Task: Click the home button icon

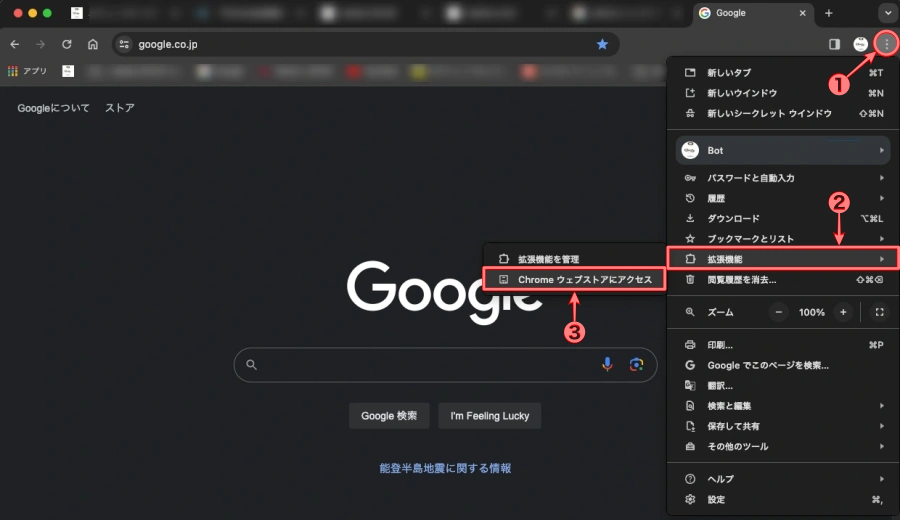Action: (x=93, y=44)
